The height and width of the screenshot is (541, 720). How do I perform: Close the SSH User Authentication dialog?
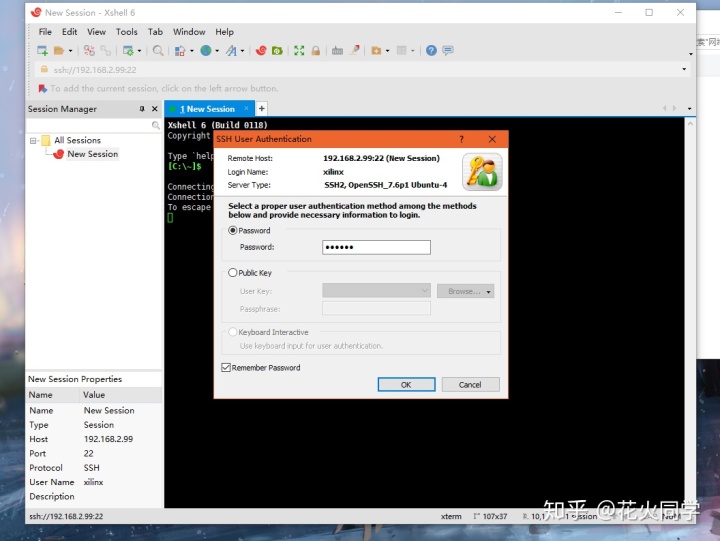[492, 139]
